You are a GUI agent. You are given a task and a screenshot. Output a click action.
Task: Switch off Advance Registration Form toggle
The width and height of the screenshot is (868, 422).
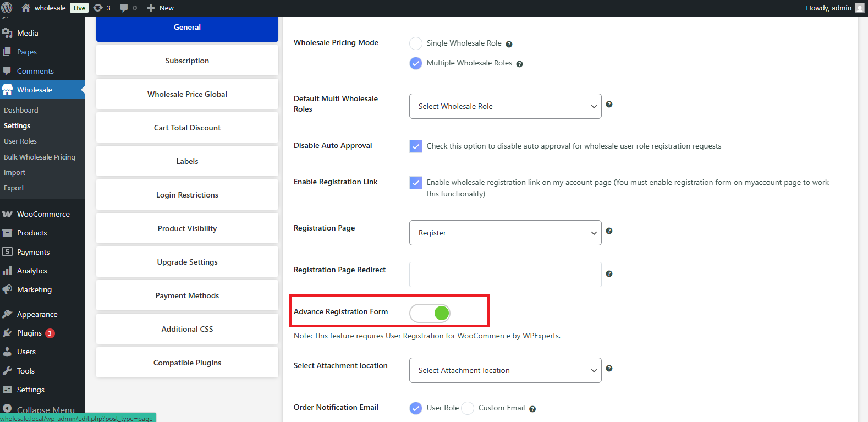pos(430,313)
